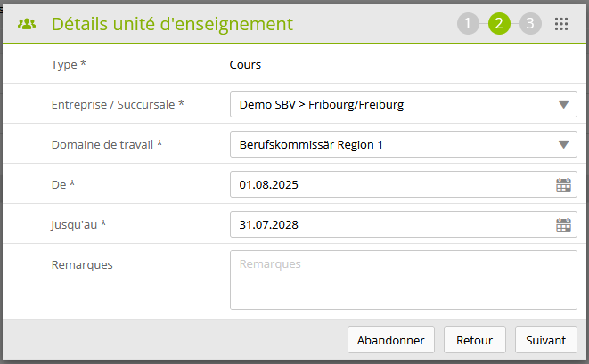Expand the Entreprise / Succursale dropdown arrow
The image size is (589, 364).
(563, 105)
